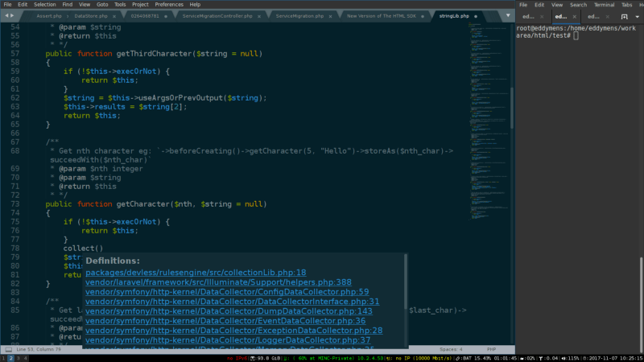
Task: Open the ConfigDataCollector.php:59 definition link
Action: (x=227, y=292)
